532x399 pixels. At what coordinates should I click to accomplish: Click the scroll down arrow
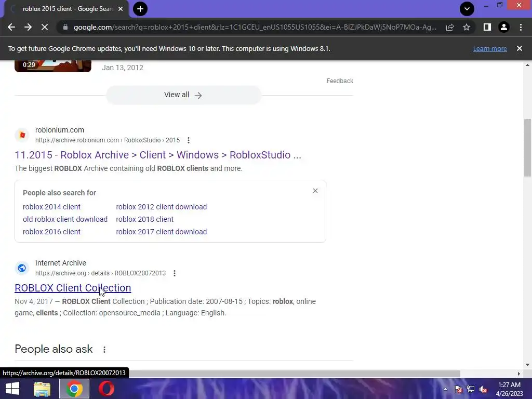527,364
